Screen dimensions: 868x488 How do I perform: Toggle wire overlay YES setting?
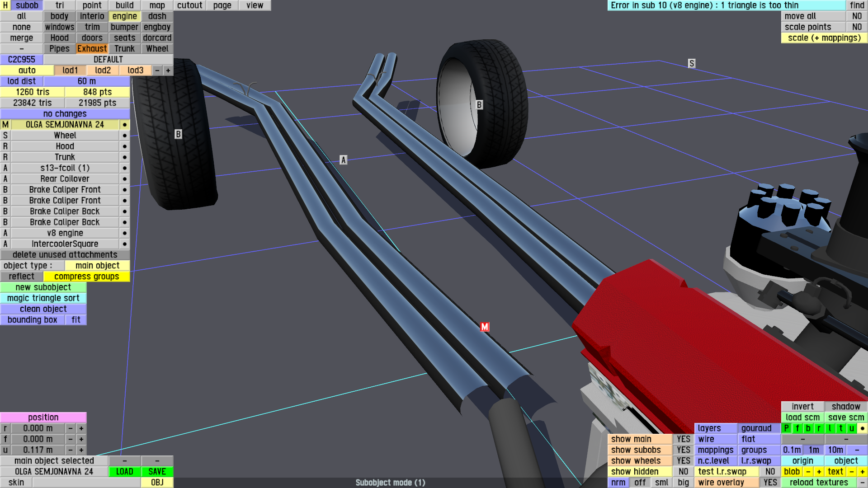(x=770, y=483)
